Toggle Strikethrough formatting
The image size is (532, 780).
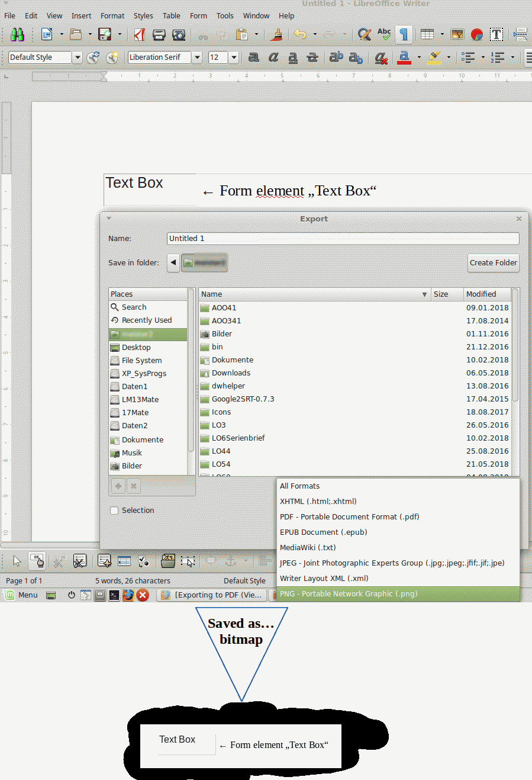point(312,57)
